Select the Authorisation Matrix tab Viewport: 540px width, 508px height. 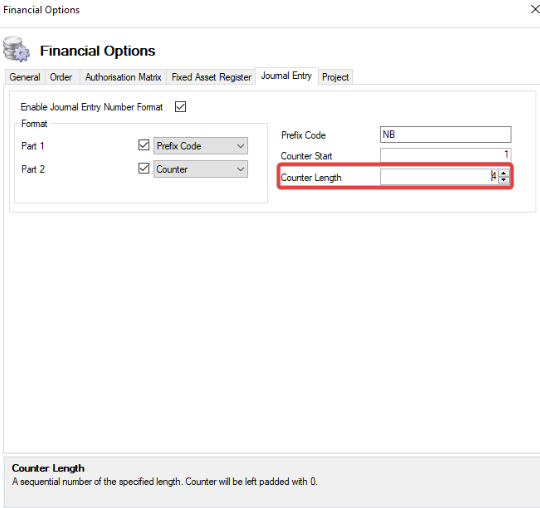click(x=123, y=77)
